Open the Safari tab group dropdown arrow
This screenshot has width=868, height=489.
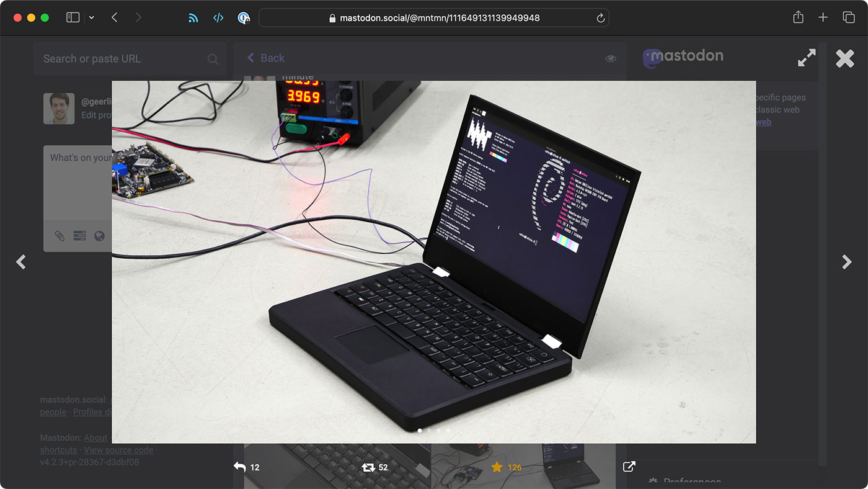coord(92,17)
